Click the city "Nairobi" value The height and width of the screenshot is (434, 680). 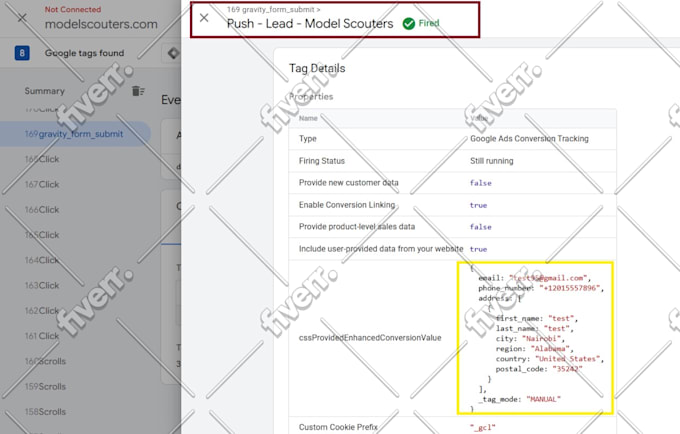point(541,339)
